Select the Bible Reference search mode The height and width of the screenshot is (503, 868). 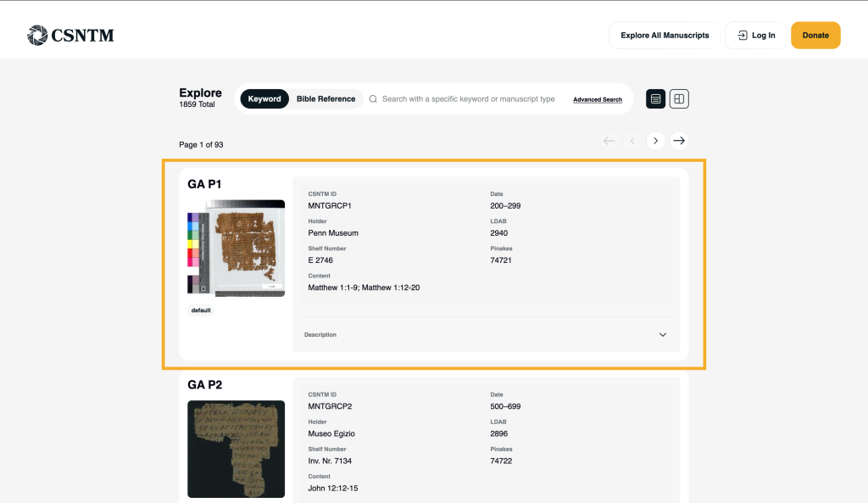[x=325, y=99]
